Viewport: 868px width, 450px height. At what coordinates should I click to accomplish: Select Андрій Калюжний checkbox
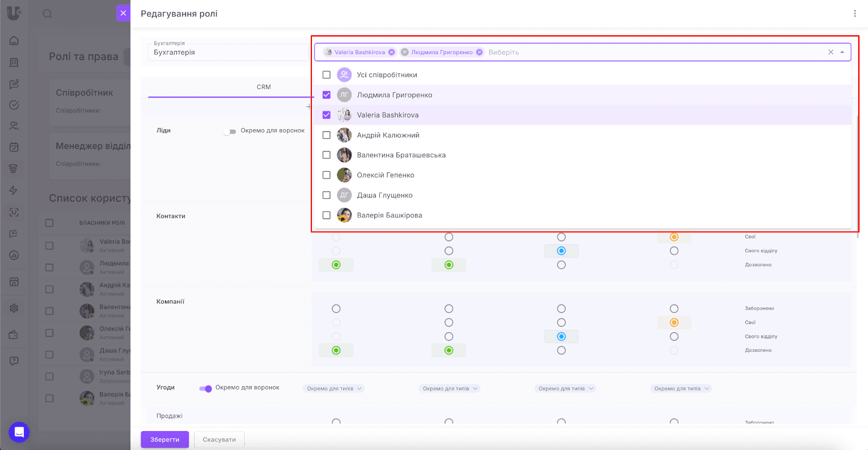(327, 135)
